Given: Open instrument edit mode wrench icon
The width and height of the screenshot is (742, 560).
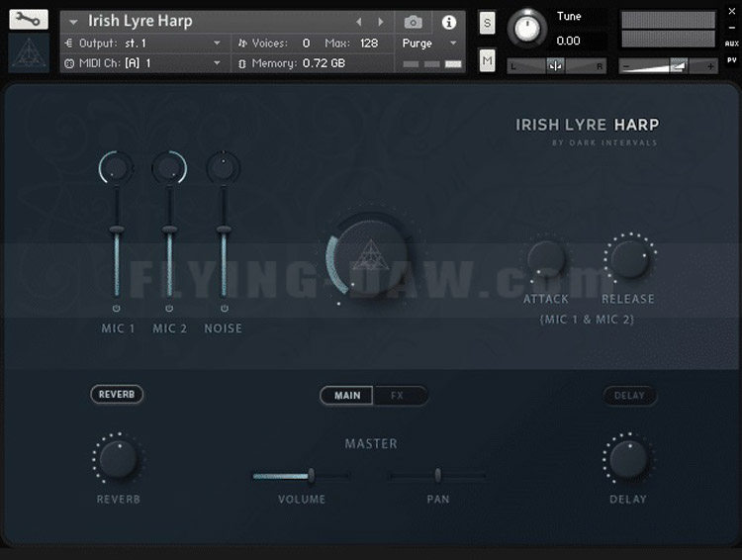Looking at the screenshot, I should click(x=29, y=20).
